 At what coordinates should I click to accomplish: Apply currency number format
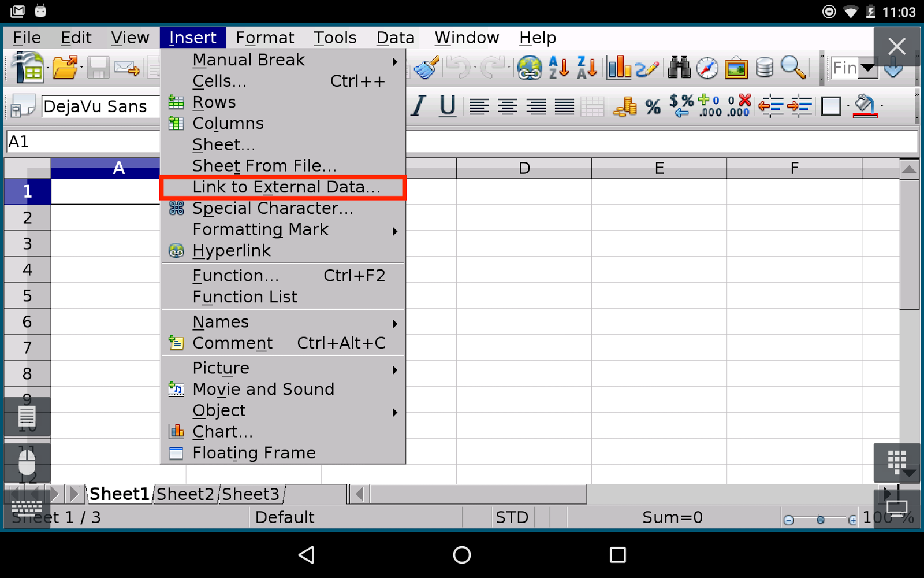click(625, 106)
